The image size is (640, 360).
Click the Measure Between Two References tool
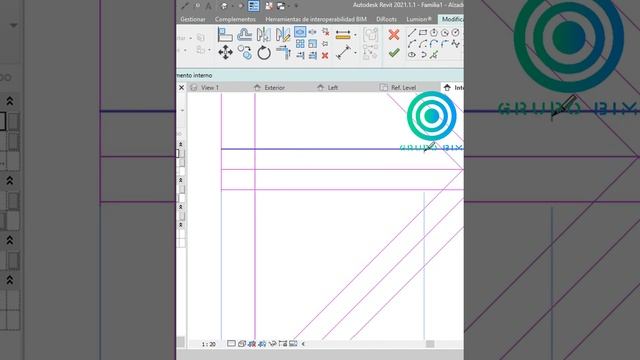(x=343, y=35)
